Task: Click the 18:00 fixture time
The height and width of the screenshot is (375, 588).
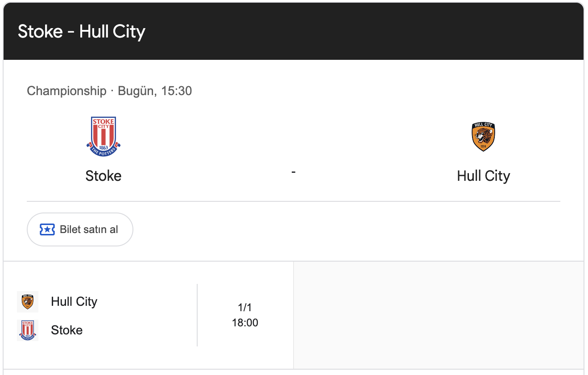Action: pyautogui.click(x=245, y=323)
